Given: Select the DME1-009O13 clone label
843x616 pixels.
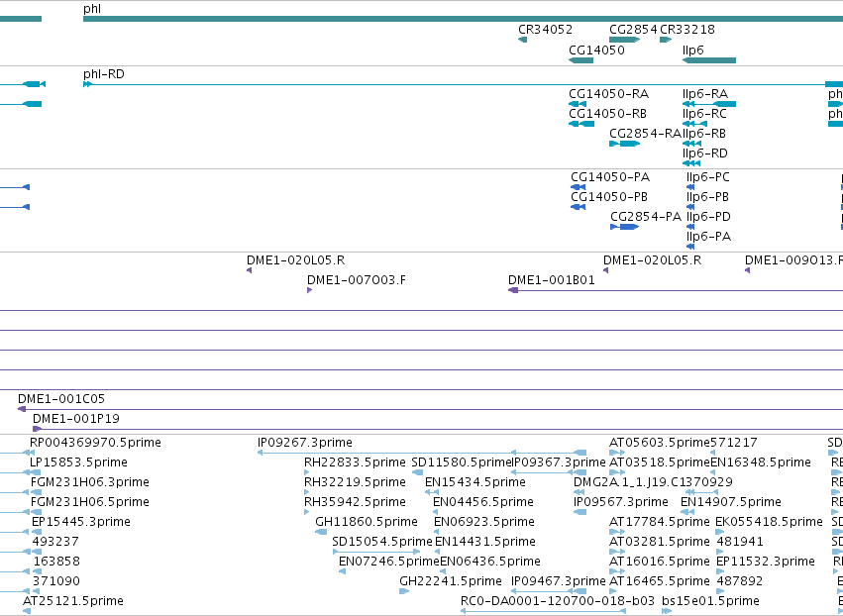Looking at the screenshot, I should (793, 260).
